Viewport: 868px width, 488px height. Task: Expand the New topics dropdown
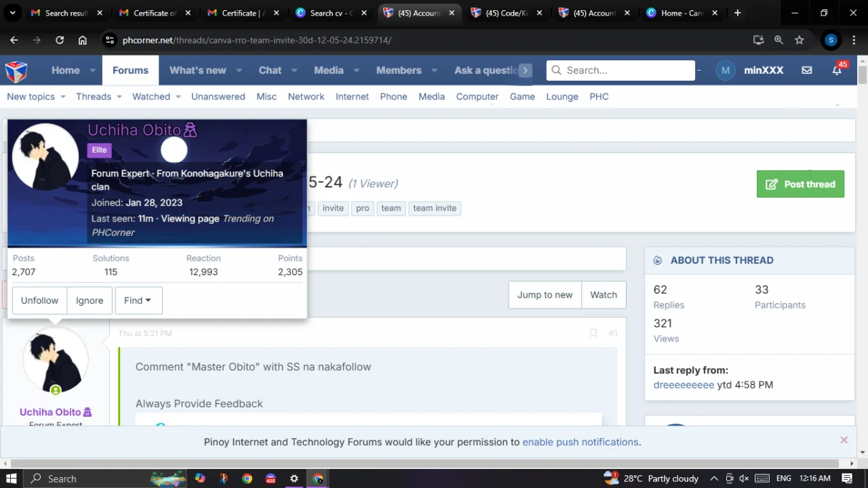[63, 97]
